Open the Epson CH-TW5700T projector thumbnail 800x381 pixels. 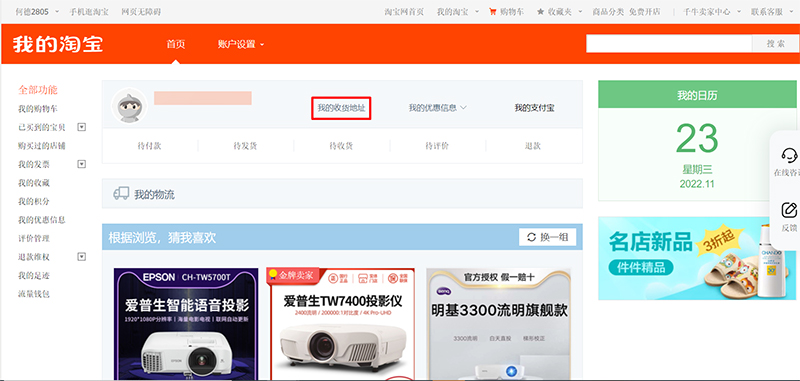tap(186, 324)
